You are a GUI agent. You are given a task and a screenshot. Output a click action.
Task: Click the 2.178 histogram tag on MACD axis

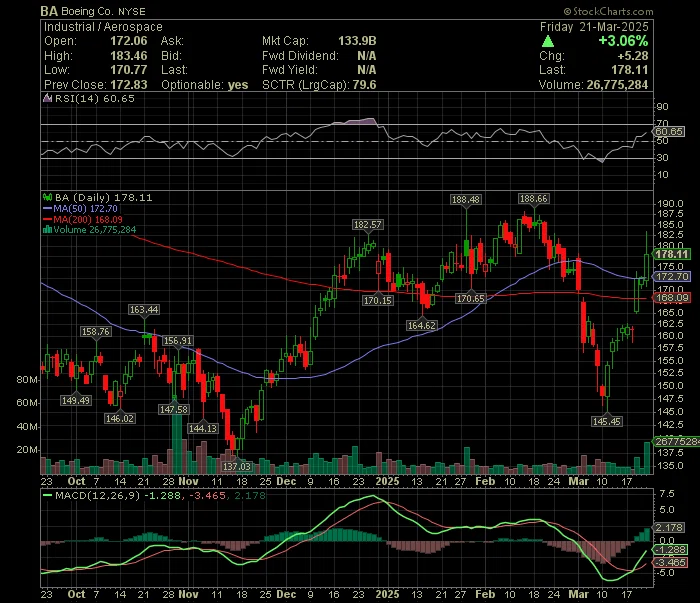tap(669, 528)
